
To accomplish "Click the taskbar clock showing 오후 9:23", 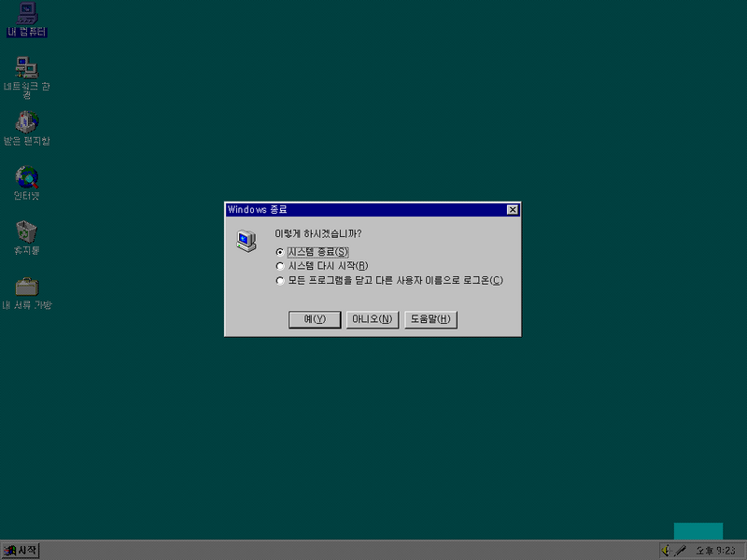I will pos(715,551).
